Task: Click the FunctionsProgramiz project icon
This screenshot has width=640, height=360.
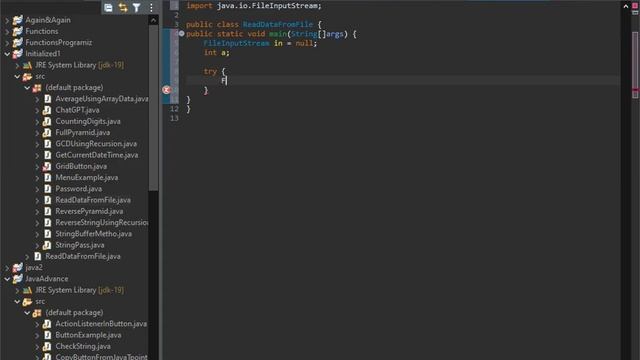Action: tap(18, 42)
